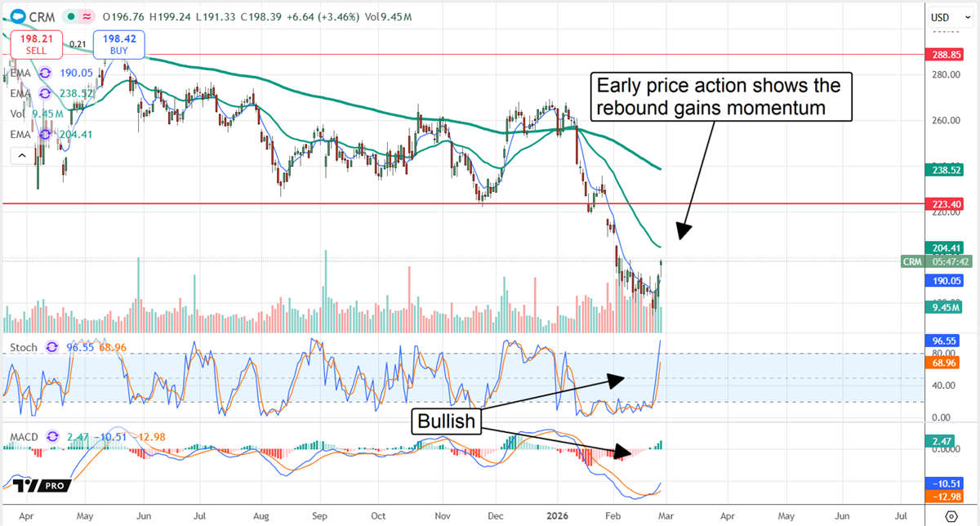
Task: Click the purple icon beside EMA 190.05
Action: 45,72
